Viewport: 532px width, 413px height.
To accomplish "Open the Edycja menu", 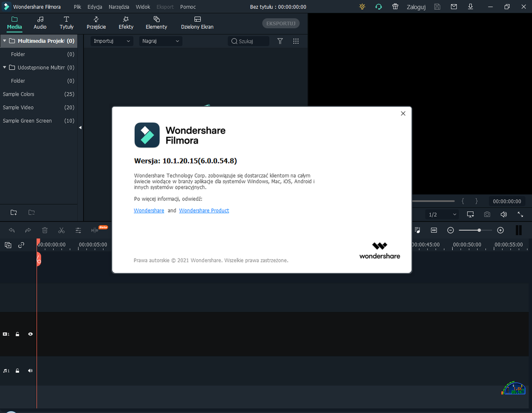I will 95,7.
